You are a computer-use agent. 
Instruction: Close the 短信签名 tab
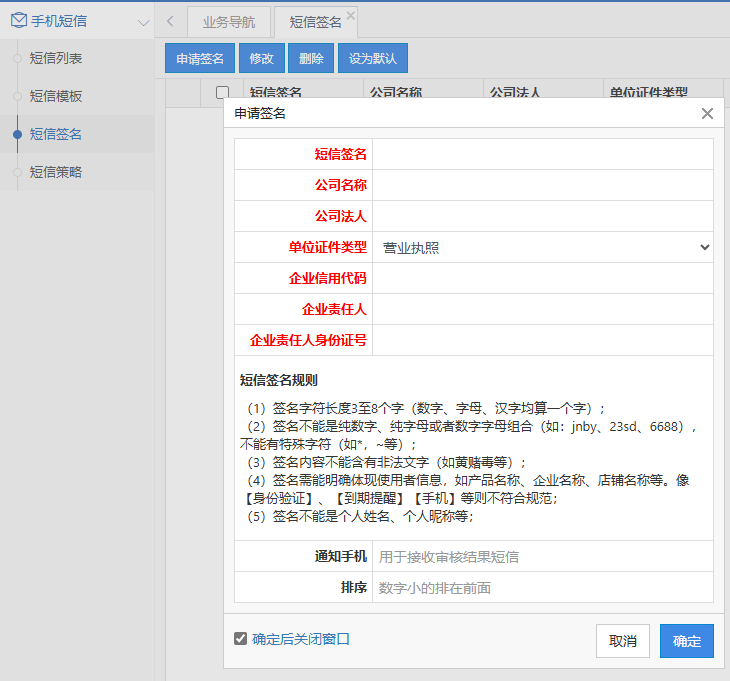351,15
